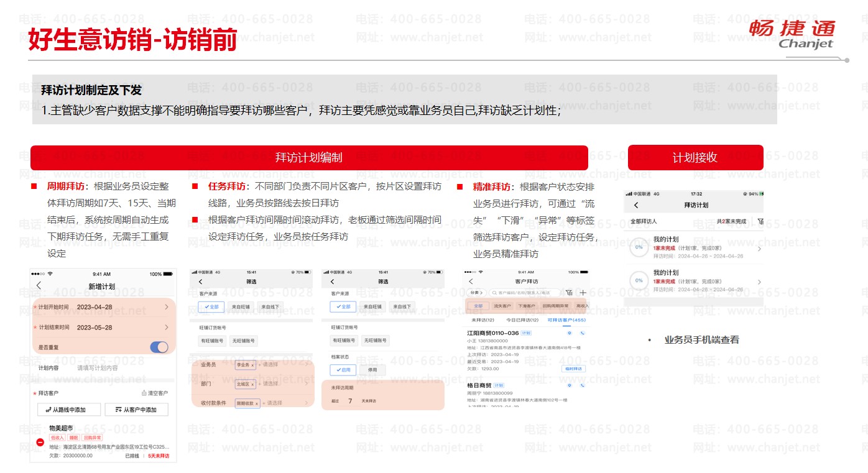Tap back arrow in 新增计划 screen
The width and height of the screenshot is (868, 473).
pyautogui.click(x=39, y=286)
